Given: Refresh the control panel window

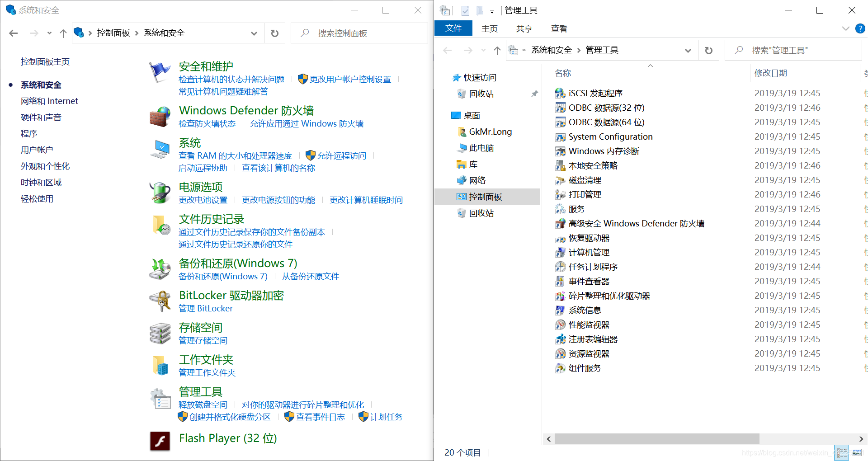Looking at the screenshot, I should click(274, 33).
